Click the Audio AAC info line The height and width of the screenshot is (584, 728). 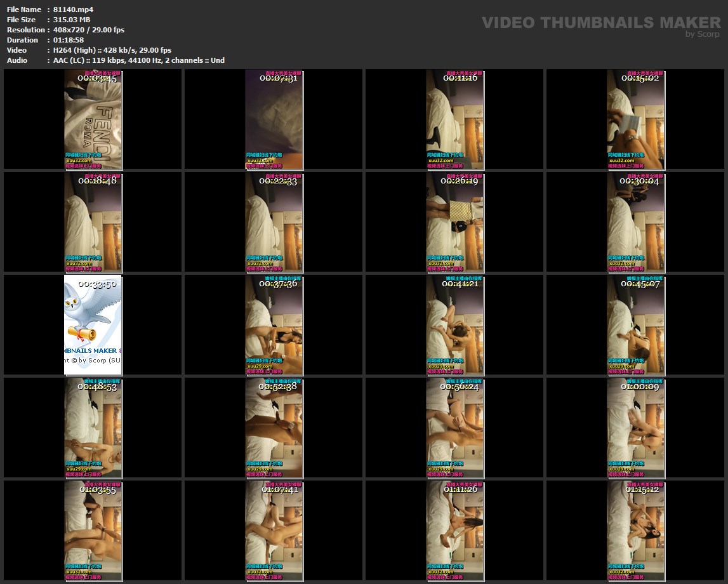[x=138, y=60]
